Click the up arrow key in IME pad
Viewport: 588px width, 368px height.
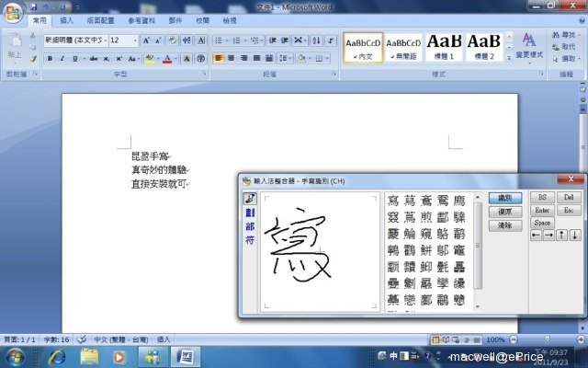[x=561, y=236]
